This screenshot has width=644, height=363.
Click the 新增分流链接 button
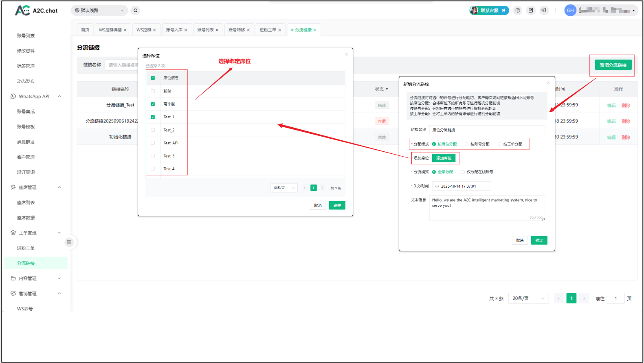tap(613, 65)
